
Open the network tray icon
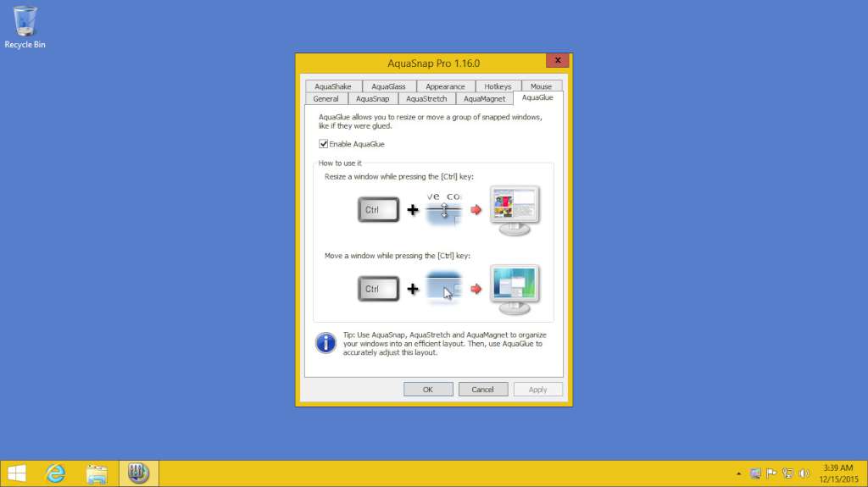787,473
